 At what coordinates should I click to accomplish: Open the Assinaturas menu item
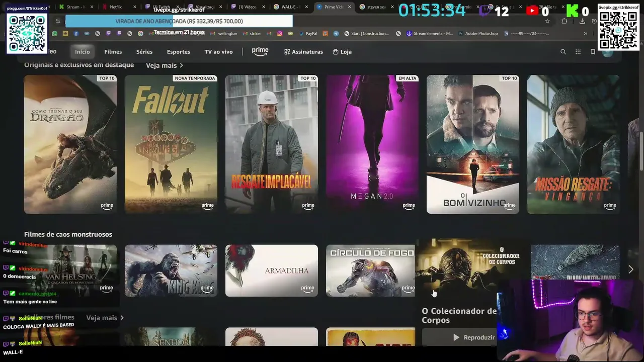pos(303,52)
